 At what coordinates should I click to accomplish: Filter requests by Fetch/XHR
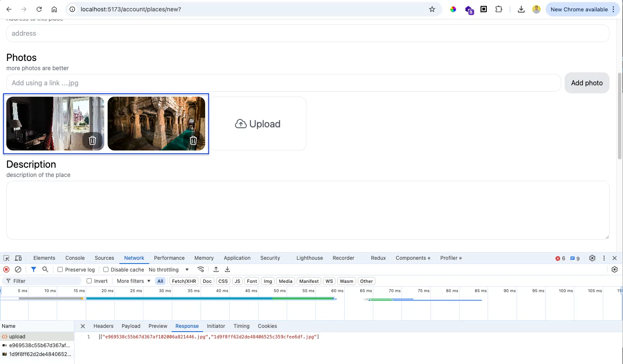[x=184, y=281]
